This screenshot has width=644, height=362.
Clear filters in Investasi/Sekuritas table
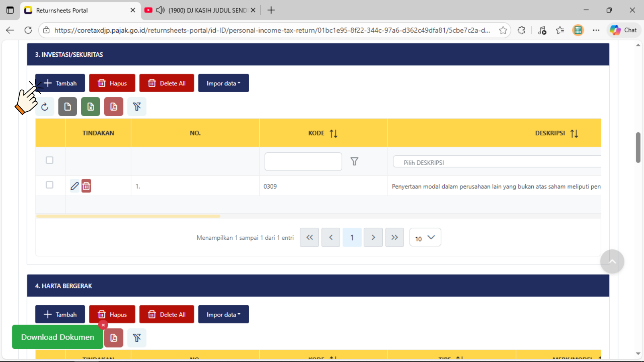[137, 107]
